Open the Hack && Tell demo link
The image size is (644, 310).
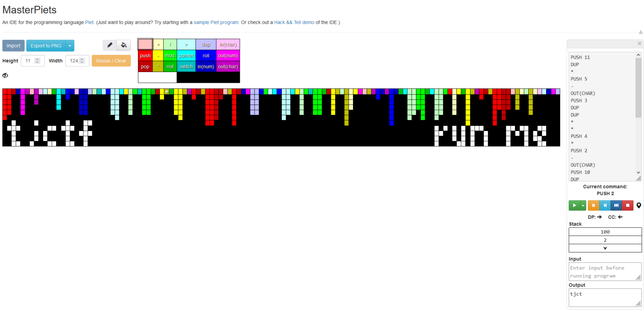click(294, 22)
